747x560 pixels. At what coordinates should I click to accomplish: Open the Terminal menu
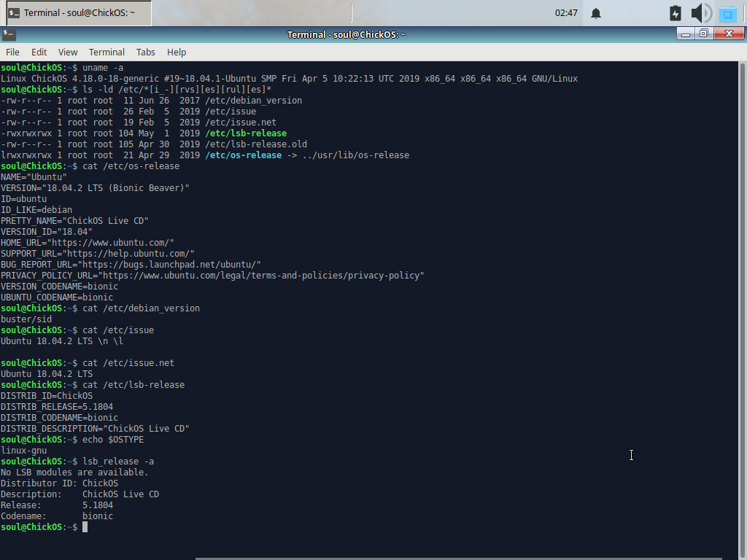click(x=107, y=52)
